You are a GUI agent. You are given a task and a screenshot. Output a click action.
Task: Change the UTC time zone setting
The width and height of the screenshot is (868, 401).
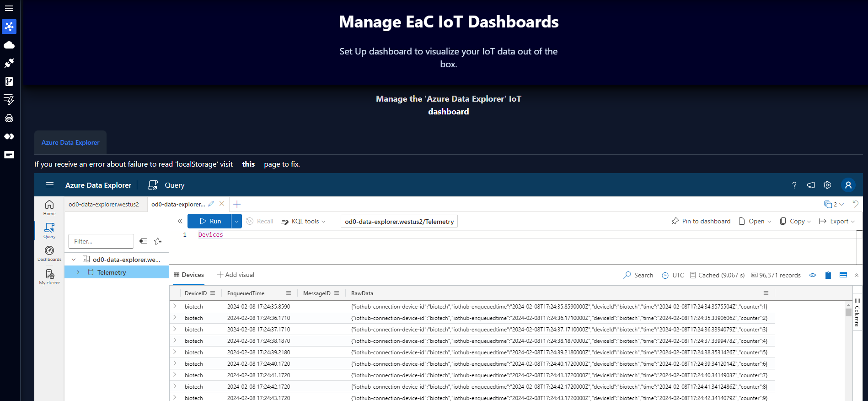tap(673, 275)
